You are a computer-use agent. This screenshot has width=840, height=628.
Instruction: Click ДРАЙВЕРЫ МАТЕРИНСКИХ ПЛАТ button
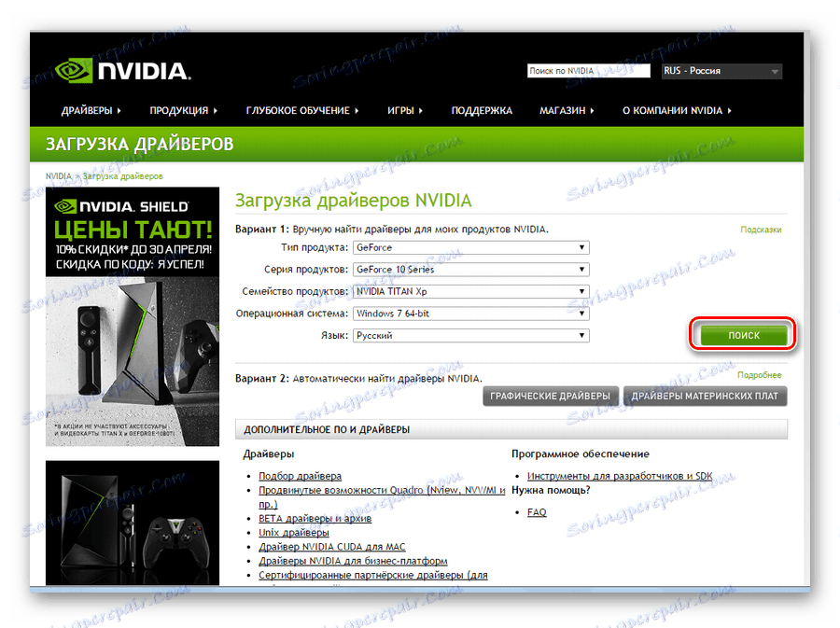tap(707, 396)
